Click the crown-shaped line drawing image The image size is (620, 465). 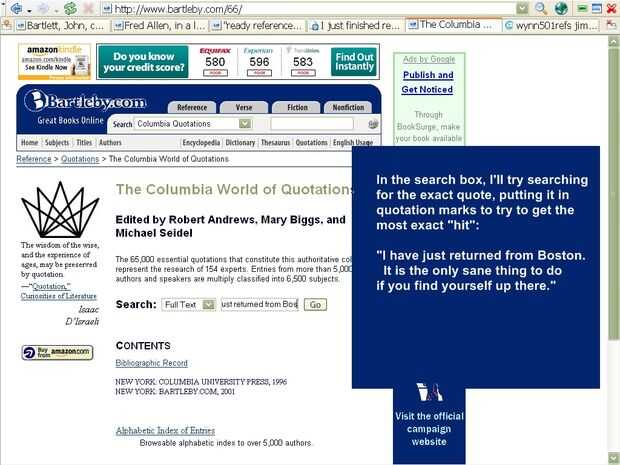click(60, 210)
